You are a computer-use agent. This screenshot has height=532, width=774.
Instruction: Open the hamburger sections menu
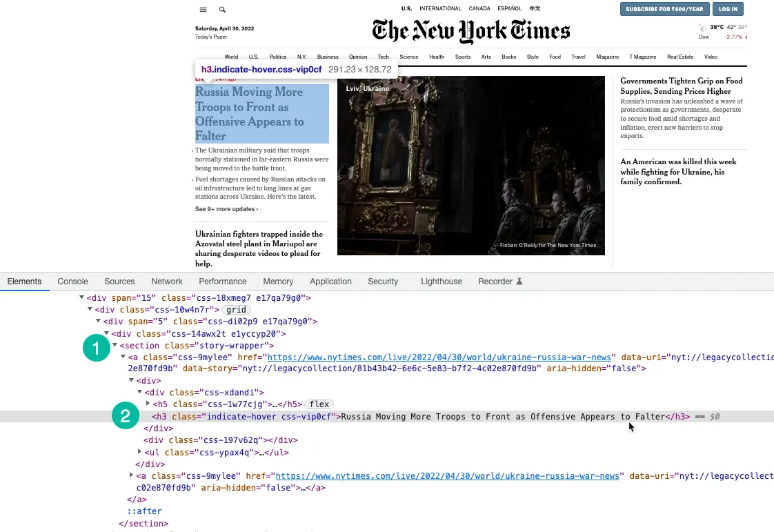(x=203, y=10)
